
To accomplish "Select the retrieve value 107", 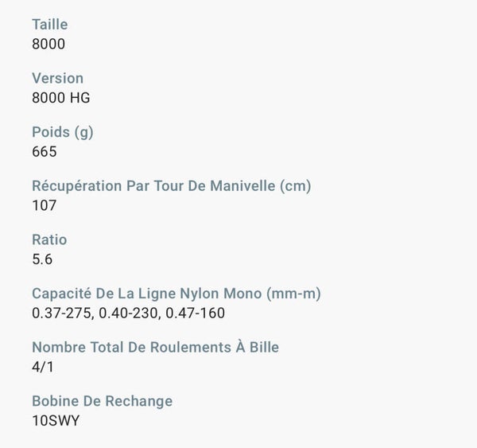I will point(44,205).
